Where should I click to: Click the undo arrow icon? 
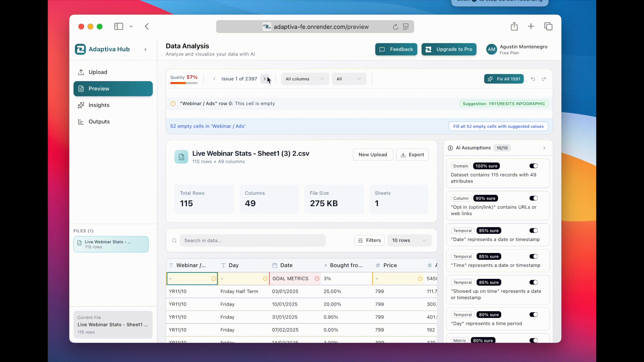coord(533,79)
